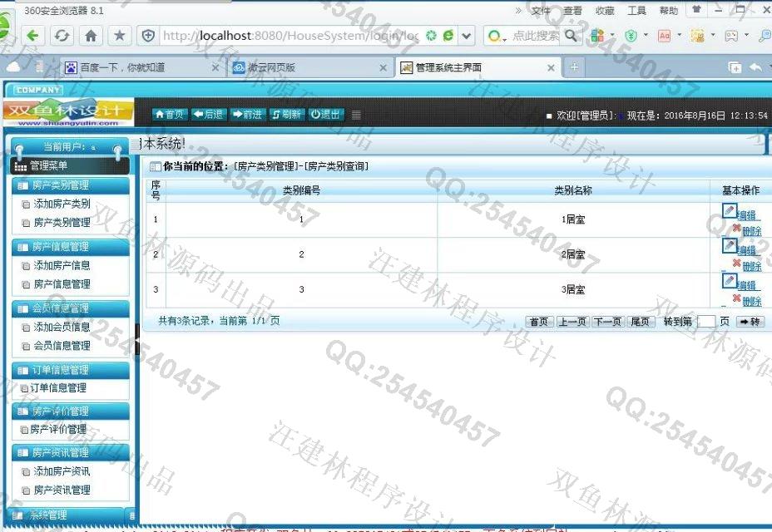Click the 首页 button in admin header
772x532 pixels.
[x=170, y=114]
